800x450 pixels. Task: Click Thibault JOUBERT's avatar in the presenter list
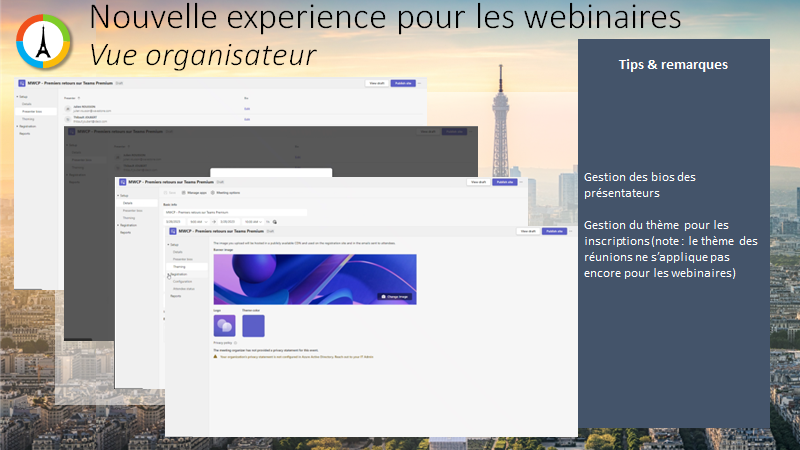pyautogui.click(x=68, y=119)
